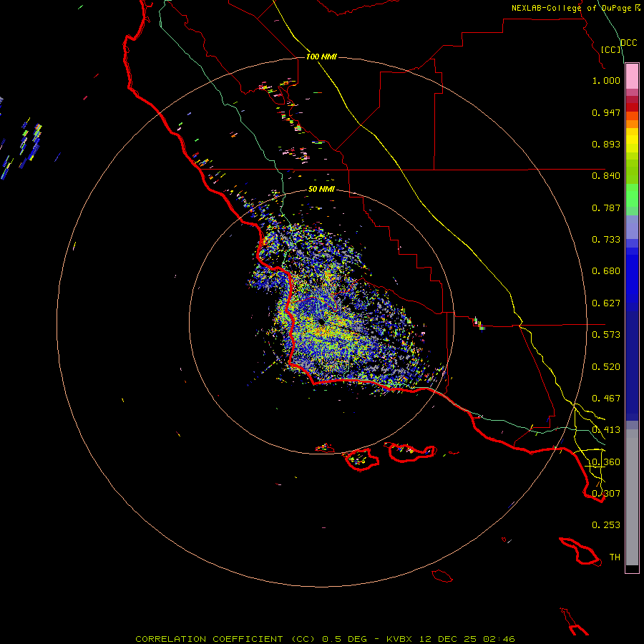Image resolution: width=644 pixels, height=644 pixels.
Task: Click the 0.627 legend value
Action: pos(606,303)
